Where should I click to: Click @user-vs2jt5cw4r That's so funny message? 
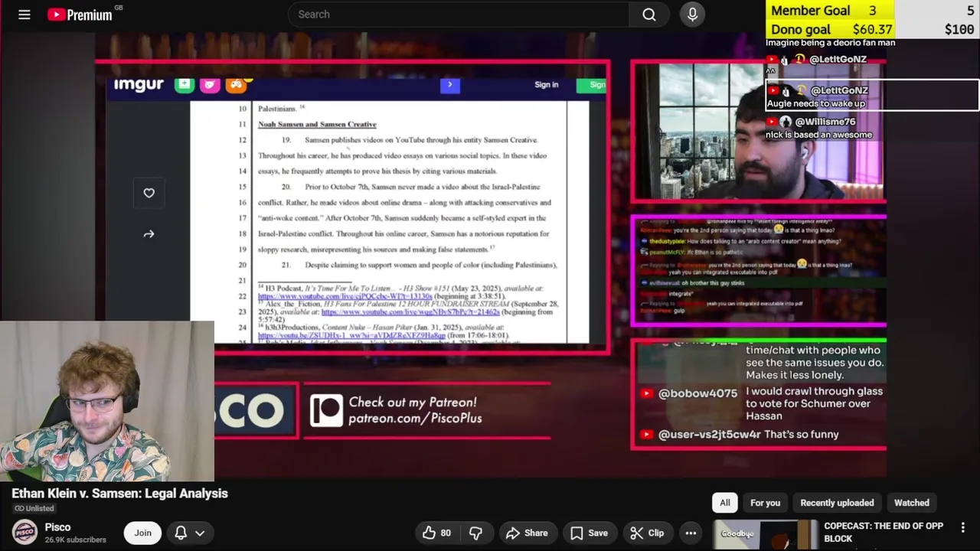[740, 434]
